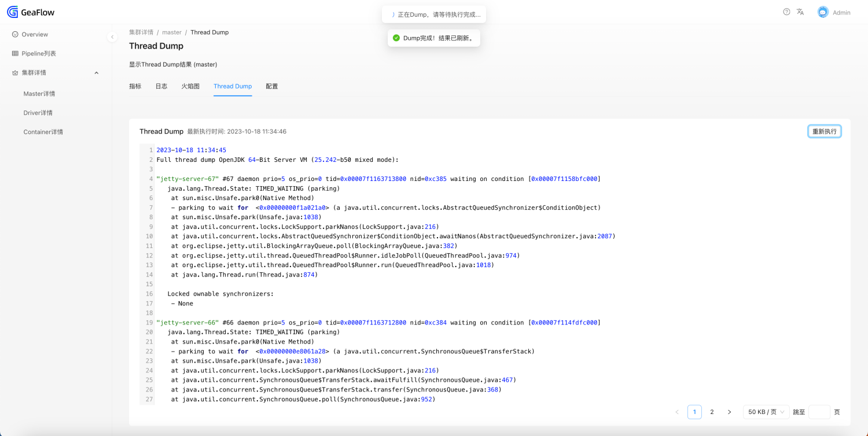
Task: Click the 重新执行 button
Action: tap(824, 131)
